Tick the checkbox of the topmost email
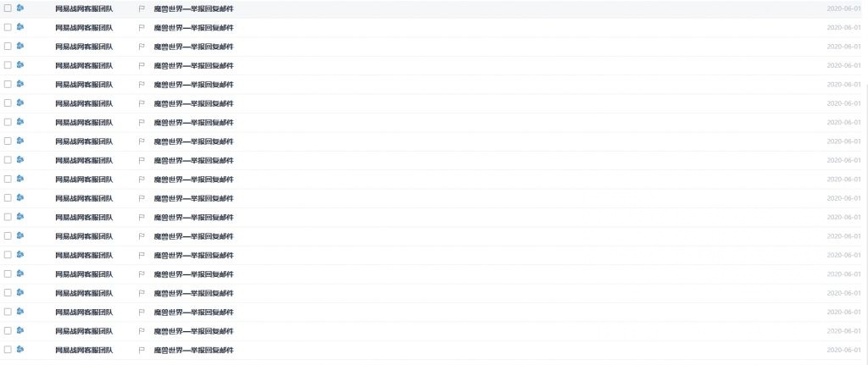Viewport: 868px width, 365px height. pyautogui.click(x=8, y=8)
